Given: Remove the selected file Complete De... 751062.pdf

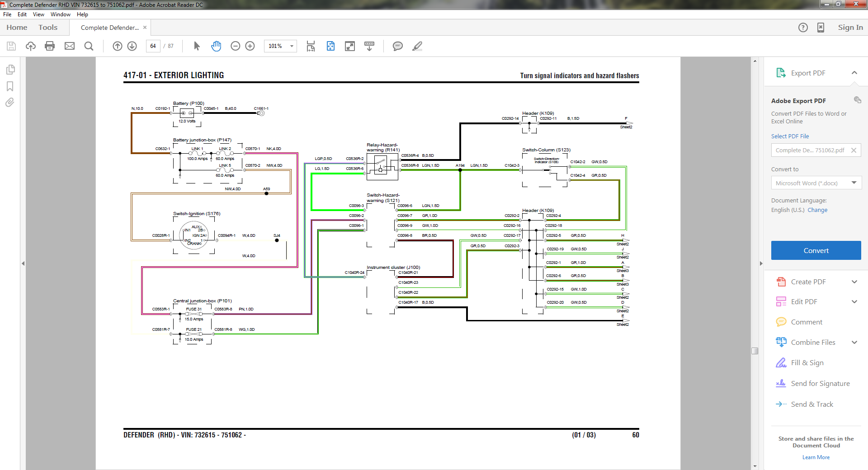Looking at the screenshot, I should [854, 150].
